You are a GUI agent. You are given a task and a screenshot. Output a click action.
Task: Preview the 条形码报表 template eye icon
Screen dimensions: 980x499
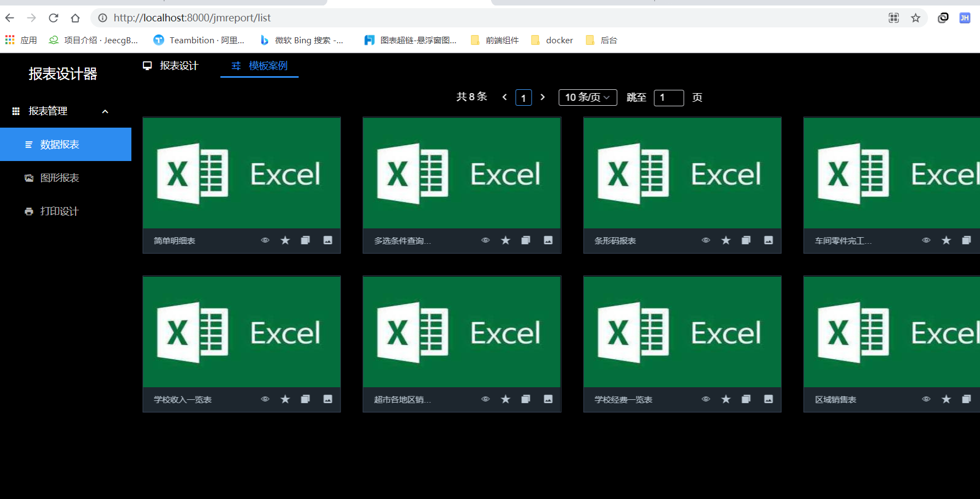pyautogui.click(x=706, y=240)
